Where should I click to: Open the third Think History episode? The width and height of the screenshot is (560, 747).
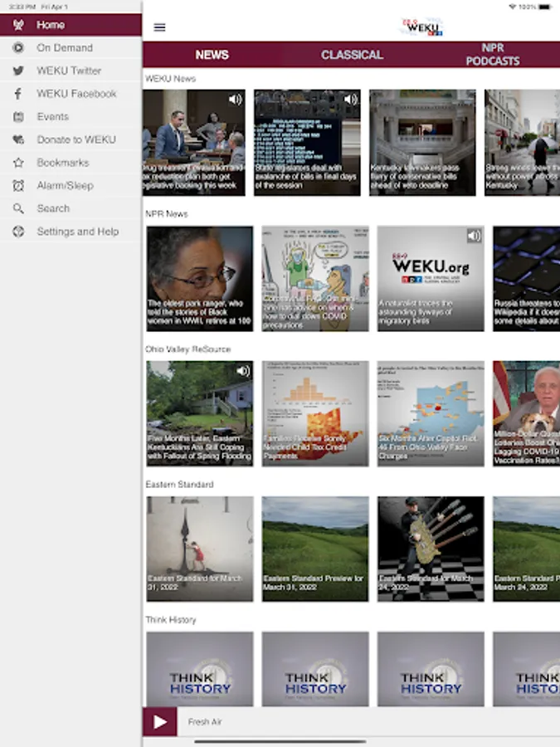click(431, 669)
